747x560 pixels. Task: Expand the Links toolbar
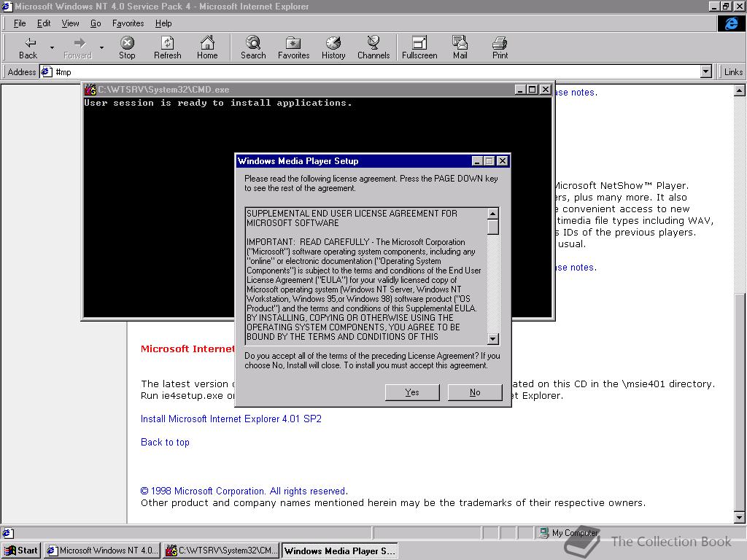[x=732, y=72]
